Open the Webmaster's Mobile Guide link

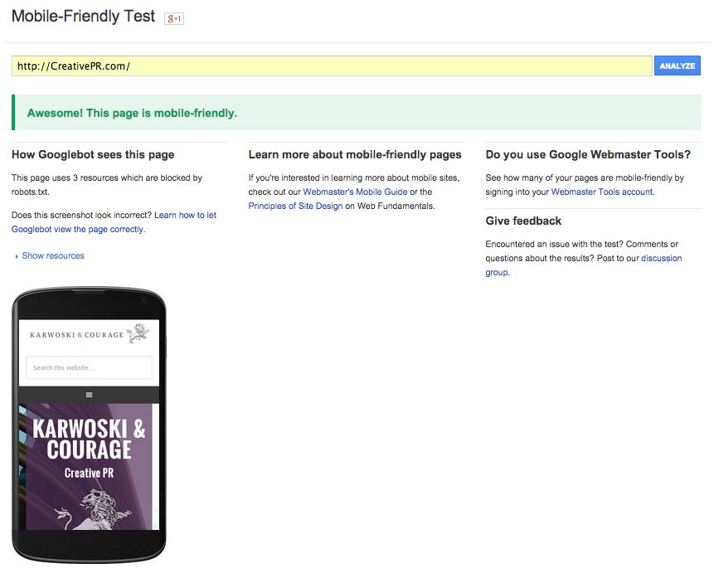357,192
